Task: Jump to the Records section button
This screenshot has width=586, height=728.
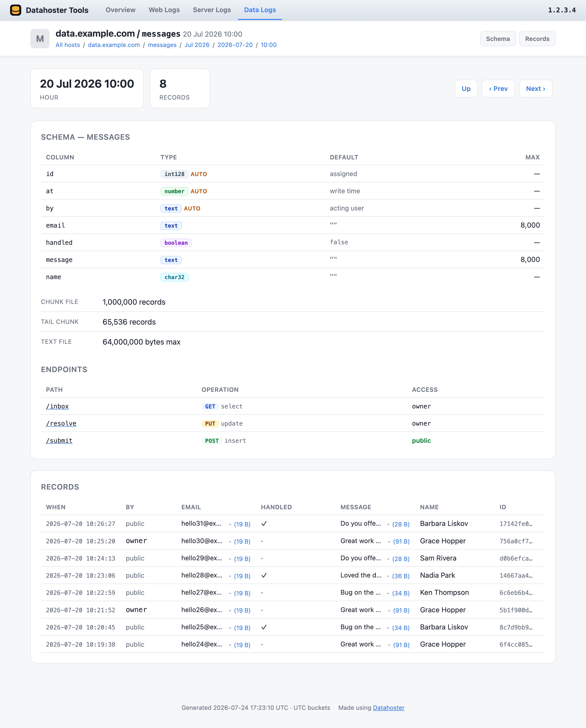Action: tap(537, 39)
